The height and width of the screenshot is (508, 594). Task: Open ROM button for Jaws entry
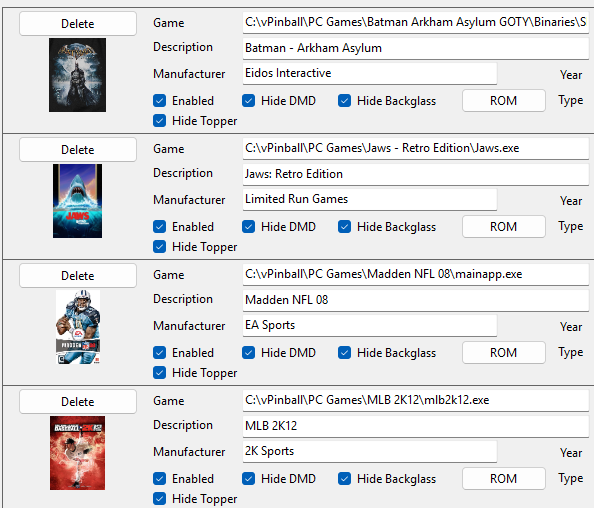[x=503, y=227]
